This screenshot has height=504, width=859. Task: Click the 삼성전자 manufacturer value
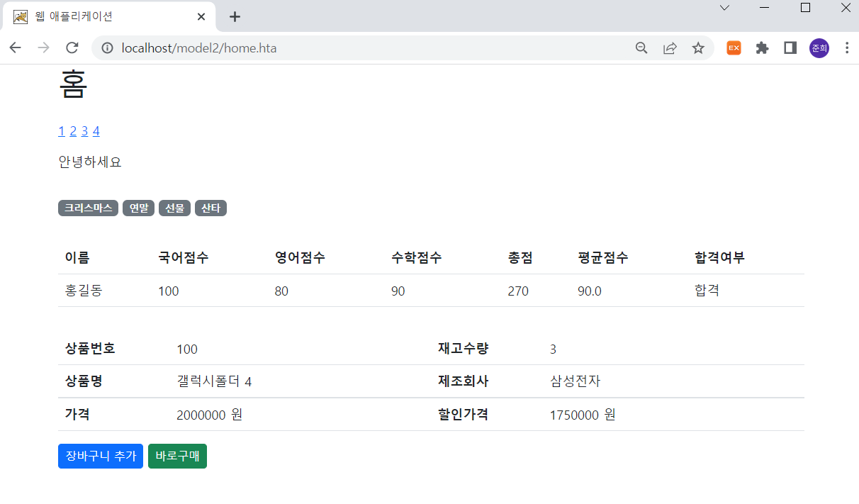(x=575, y=381)
